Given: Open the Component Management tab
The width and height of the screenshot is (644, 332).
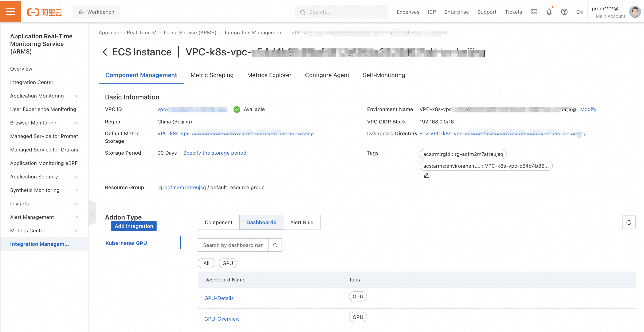Looking at the screenshot, I should click(x=141, y=75).
